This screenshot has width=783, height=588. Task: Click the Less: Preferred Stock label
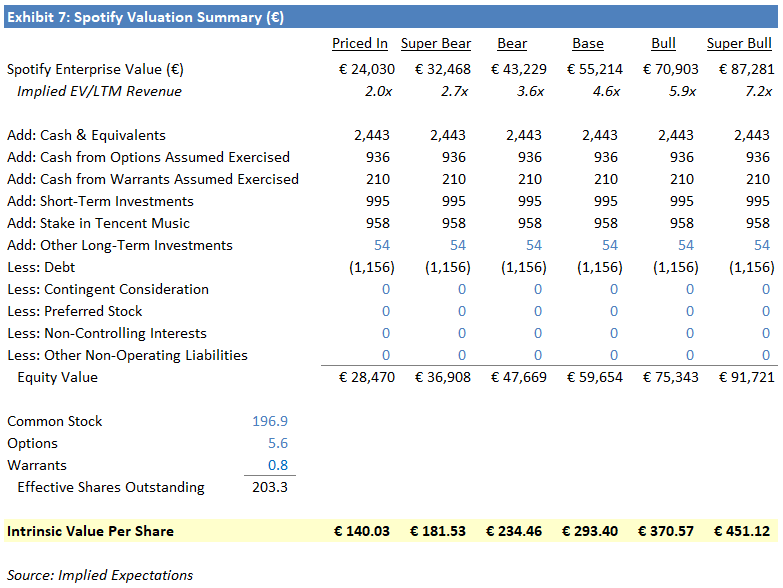(75, 311)
